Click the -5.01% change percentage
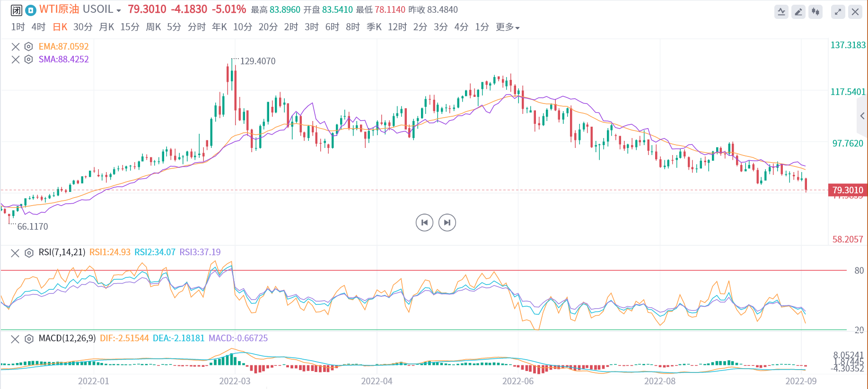Screen dimensions: 868x389 pyautogui.click(x=229, y=9)
